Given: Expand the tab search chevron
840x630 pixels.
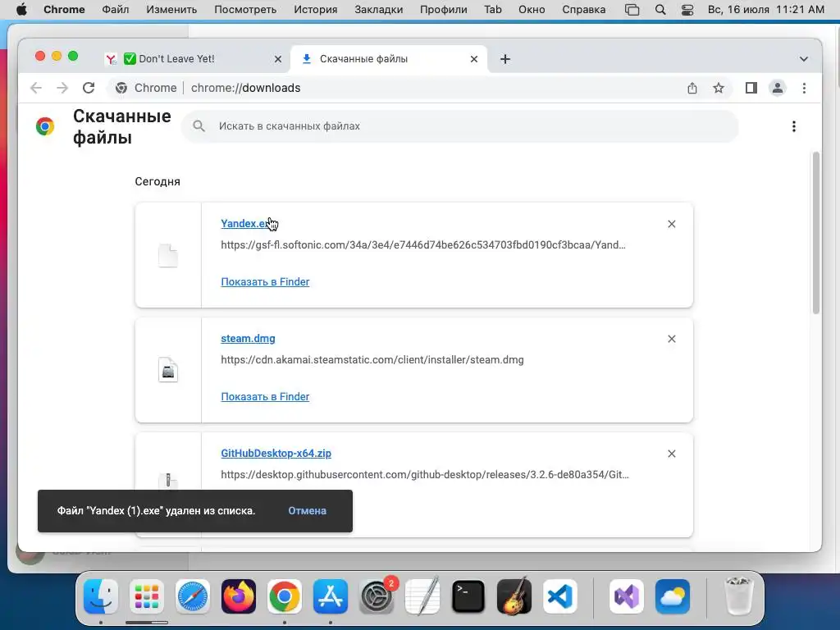Looking at the screenshot, I should pos(804,59).
